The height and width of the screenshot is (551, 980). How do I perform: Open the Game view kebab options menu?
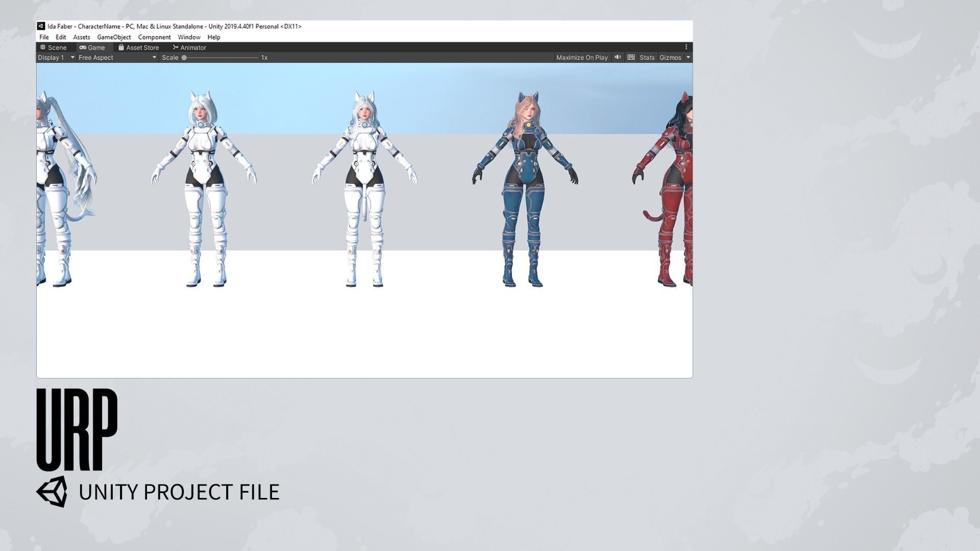point(686,47)
